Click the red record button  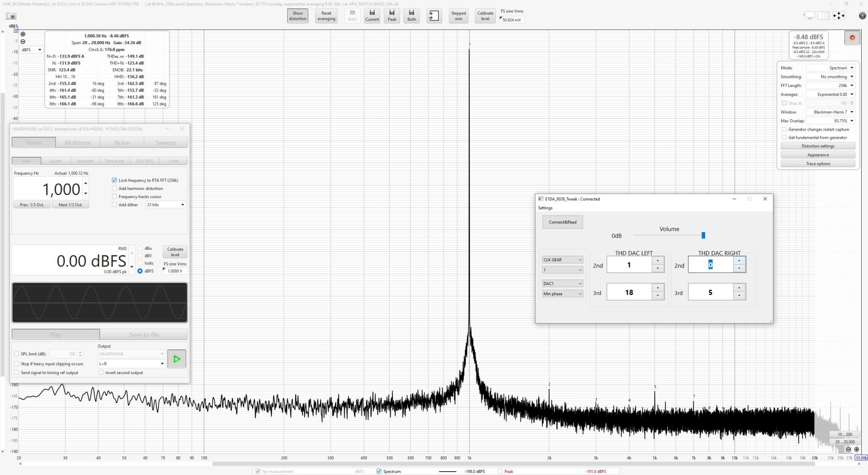(852, 37)
